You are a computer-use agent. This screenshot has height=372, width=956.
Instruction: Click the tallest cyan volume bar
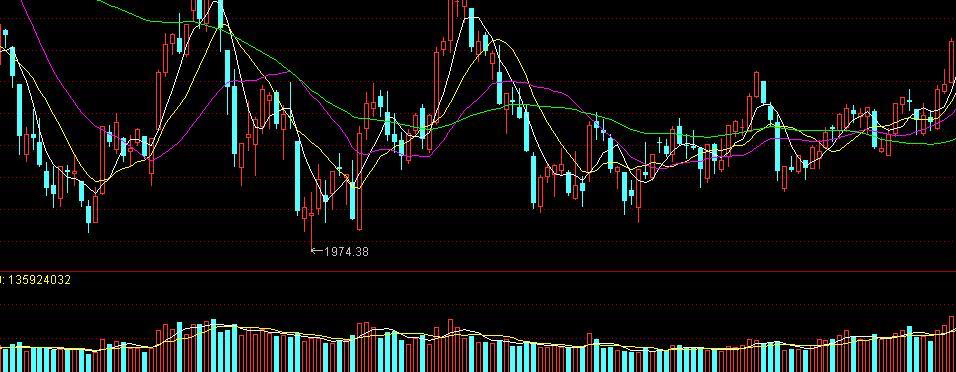click(213, 345)
